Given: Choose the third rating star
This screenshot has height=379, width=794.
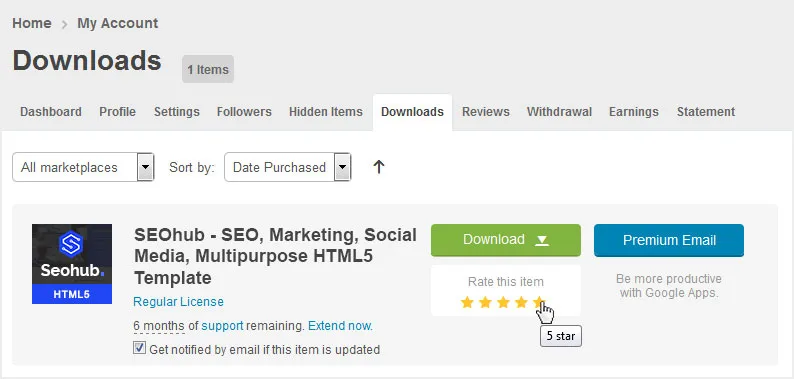Looking at the screenshot, I should click(x=503, y=302).
